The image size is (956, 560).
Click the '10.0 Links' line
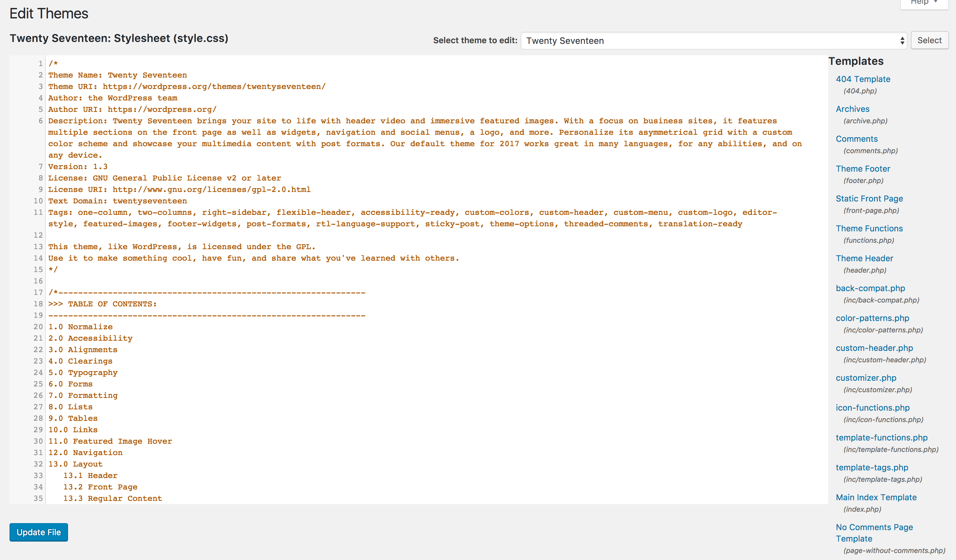(x=73, y=429)
